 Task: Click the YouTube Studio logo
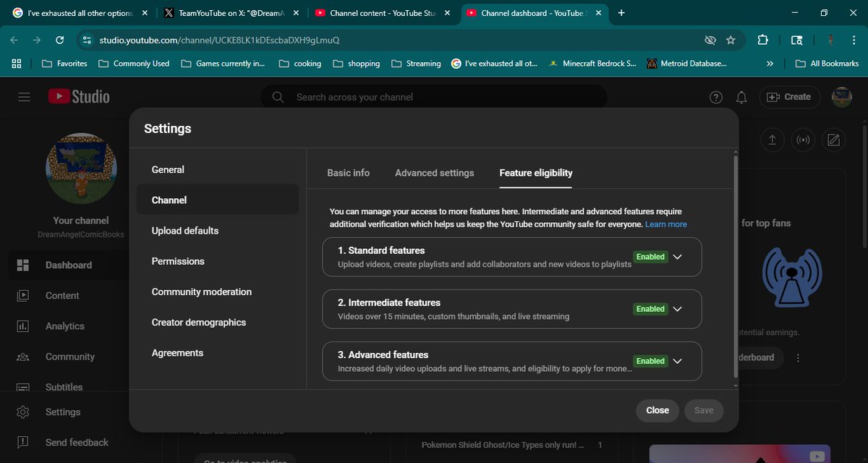(79, 96)
